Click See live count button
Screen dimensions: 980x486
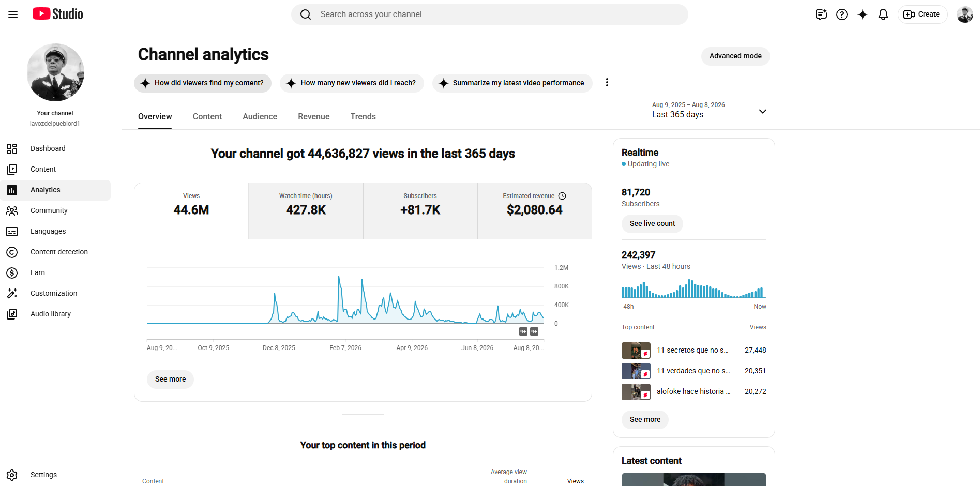tap(652, 224)
